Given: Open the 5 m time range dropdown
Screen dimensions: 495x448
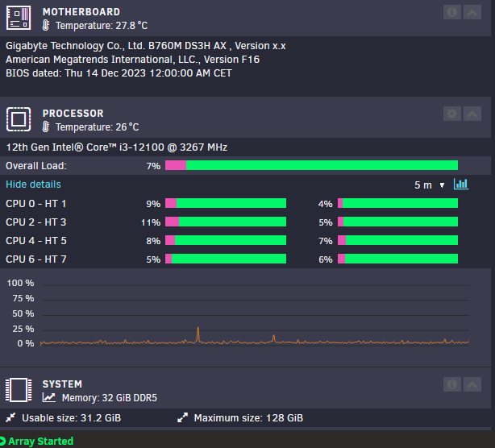Looking at the screenshot, I should click(x=429, y=185).
